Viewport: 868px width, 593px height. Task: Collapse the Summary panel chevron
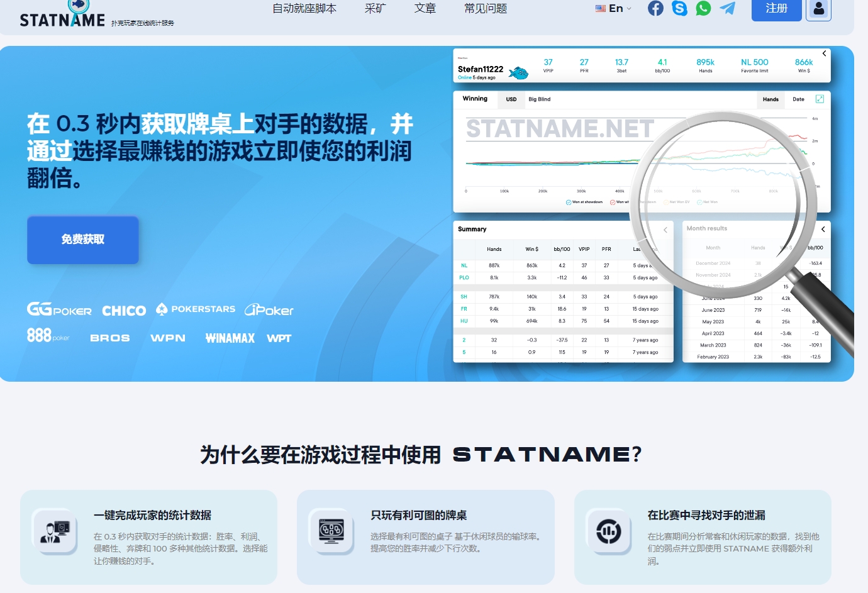click(x=665, y=230)
